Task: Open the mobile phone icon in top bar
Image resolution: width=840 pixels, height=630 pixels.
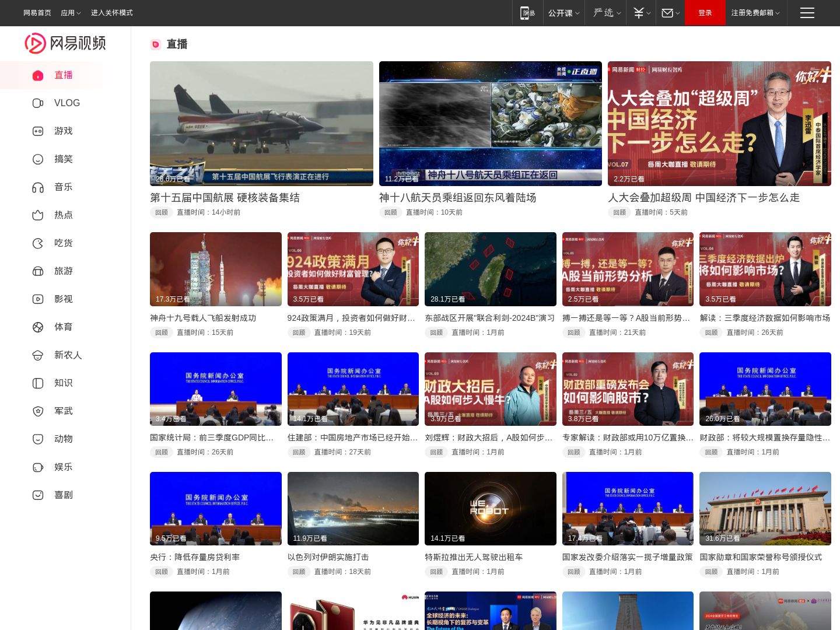Action: 527,13
